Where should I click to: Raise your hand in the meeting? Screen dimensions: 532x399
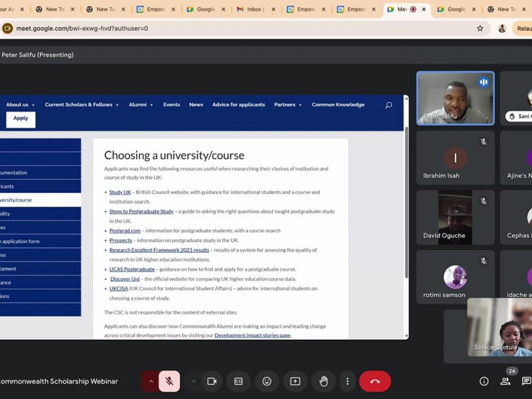(324, 381)
